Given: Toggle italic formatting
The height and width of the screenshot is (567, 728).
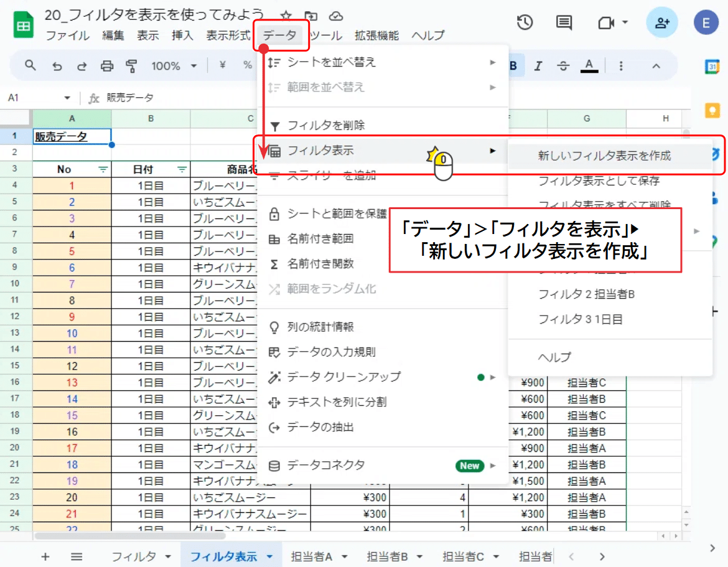Looking at the screenshot, I should point(538,65).
